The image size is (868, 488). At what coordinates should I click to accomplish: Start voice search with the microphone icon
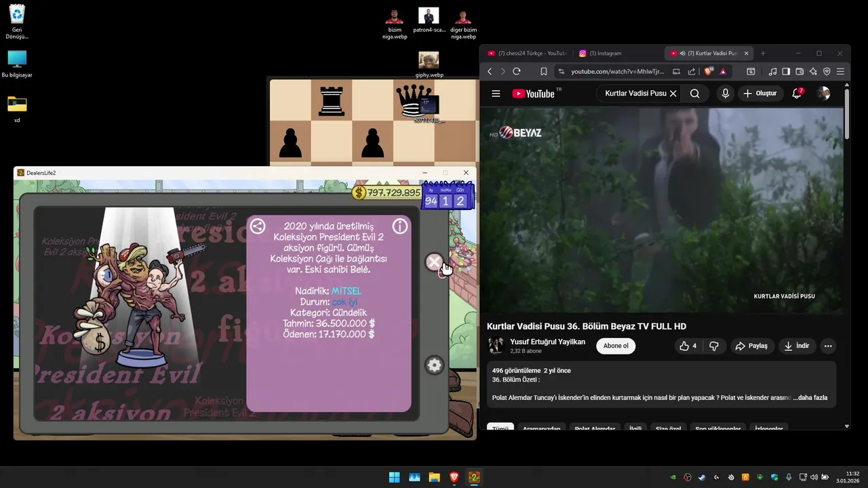pos(726,94)
